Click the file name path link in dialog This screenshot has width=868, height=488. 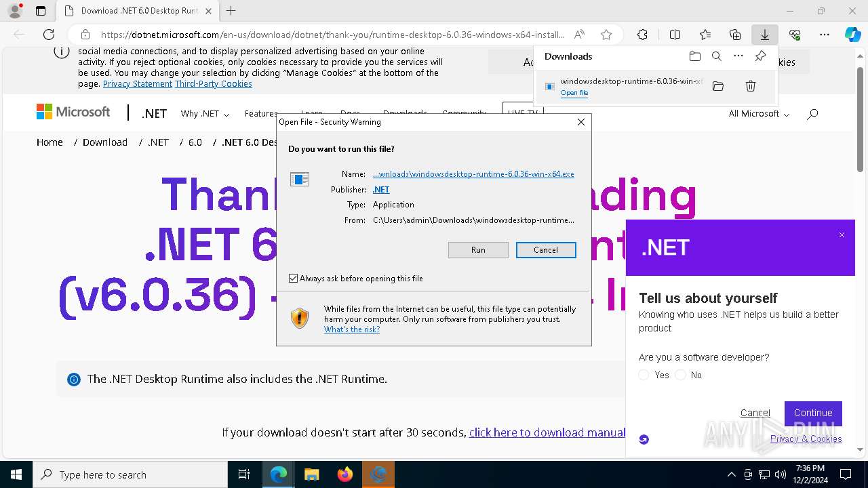[x=473, y=174]
